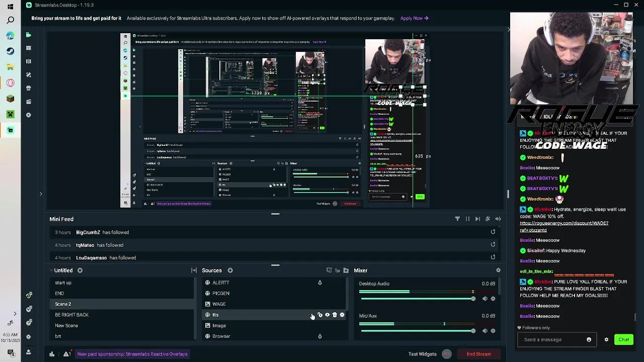Open the Themes icon in Streamlabs sidebar
Viewport: 644px width, 362px height.
[29, 74]
